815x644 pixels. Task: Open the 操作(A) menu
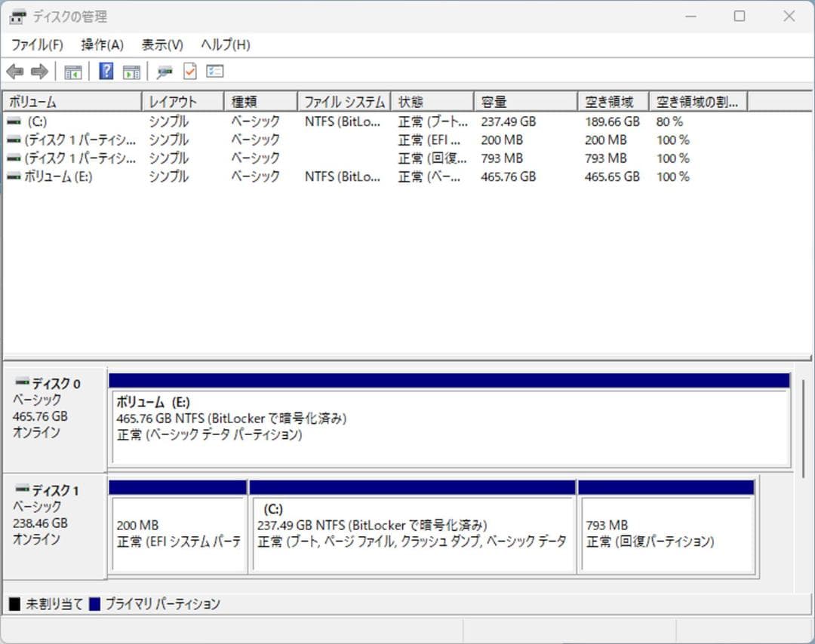point(100,44)
